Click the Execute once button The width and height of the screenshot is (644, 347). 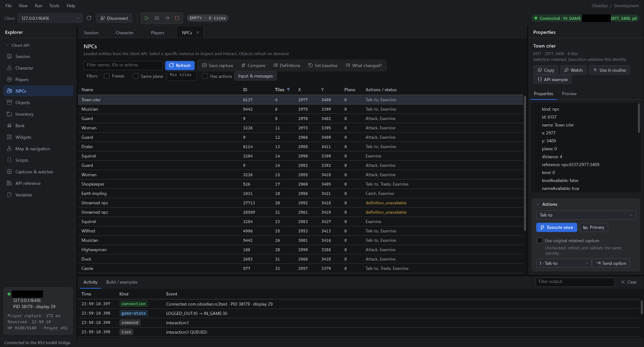click(556, 227)
